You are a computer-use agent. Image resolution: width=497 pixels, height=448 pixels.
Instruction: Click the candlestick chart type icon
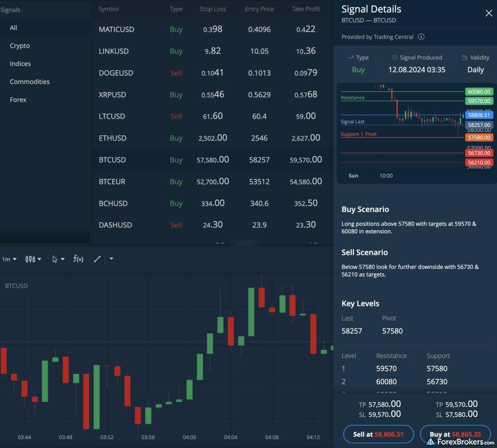click(x=30, y=259)
